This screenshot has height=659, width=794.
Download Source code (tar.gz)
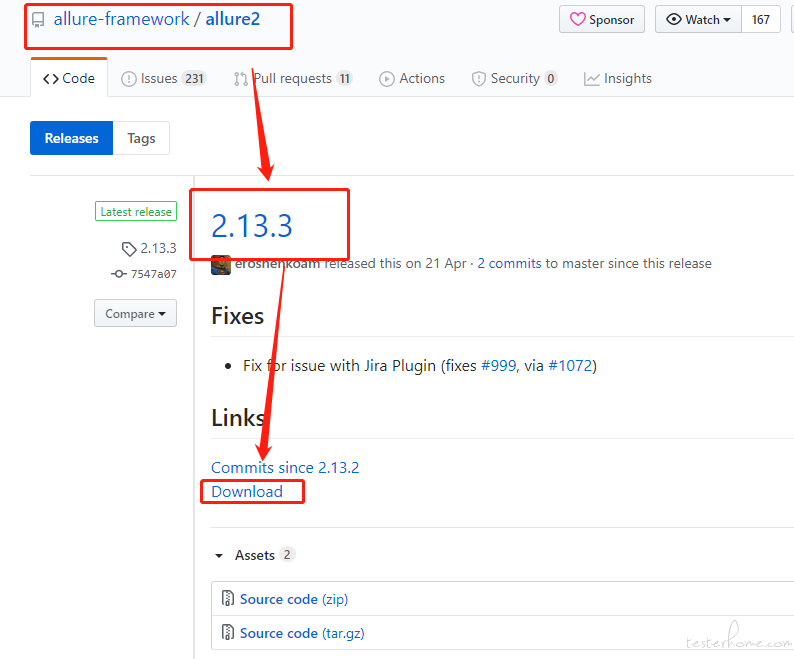[x=302, y=633]
